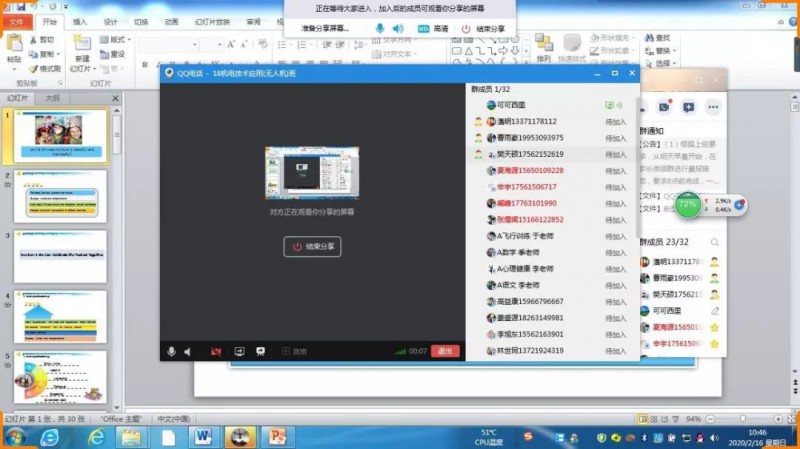The height and width of the screenshot is (449, 800).
Task: Click the red 退出 button in QQ call
Action: coord(445,351)
